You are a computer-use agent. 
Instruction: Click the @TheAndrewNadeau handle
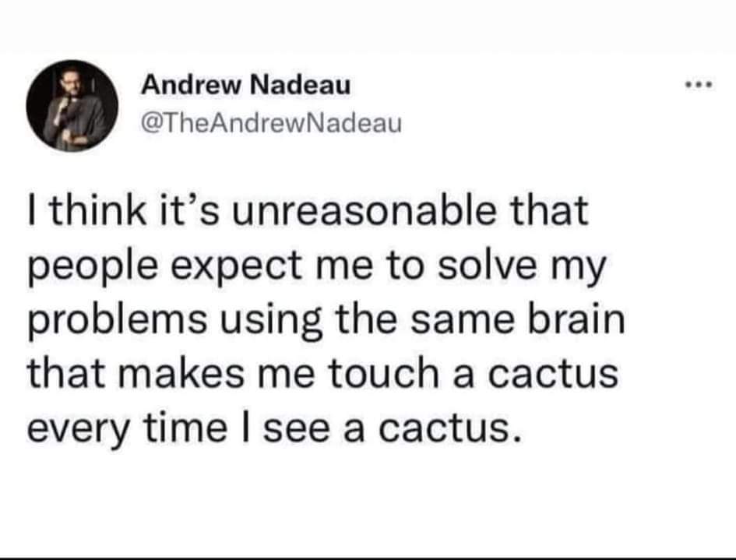[270, 122]
